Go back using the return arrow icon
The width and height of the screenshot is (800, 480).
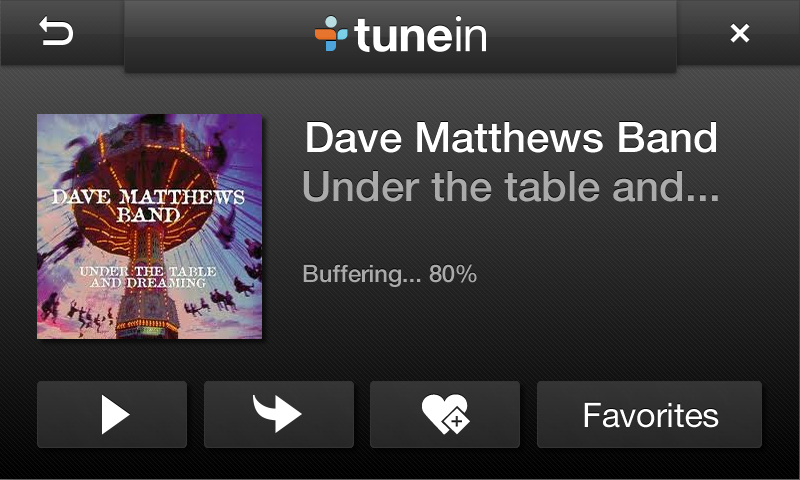tap(56, 32)
